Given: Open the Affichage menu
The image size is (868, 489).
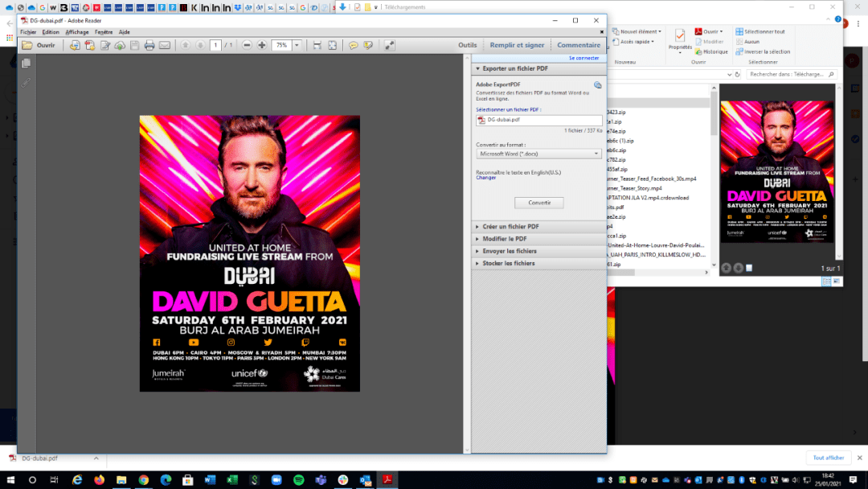Looking at the screenshot, I should tap(77, 32).
